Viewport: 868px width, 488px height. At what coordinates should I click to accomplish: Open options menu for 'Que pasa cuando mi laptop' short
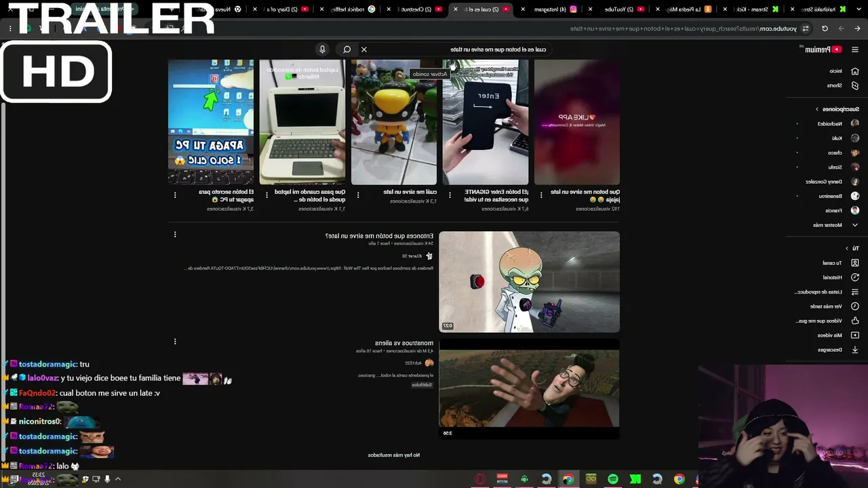267,195
